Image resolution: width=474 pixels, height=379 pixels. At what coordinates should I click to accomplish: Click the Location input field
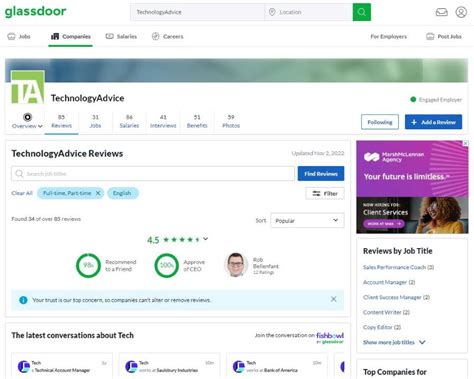tap(309, 12)
